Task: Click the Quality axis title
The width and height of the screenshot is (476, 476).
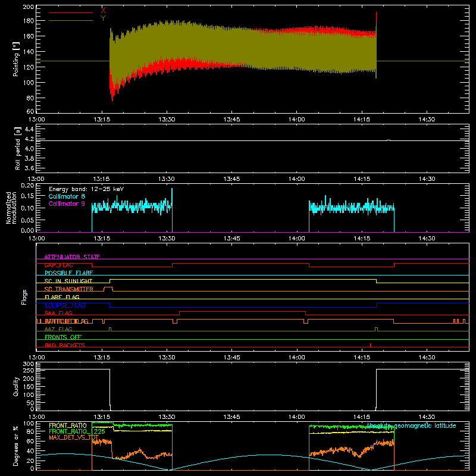Action: point(16,386)
